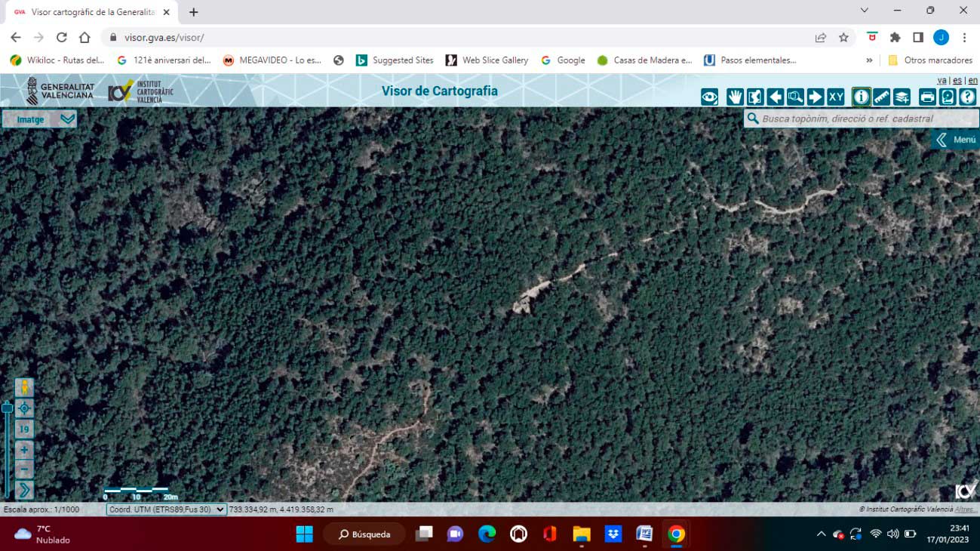Screen dimensions: 980x551
Task: Expand the Menú side panel
Action: click(956, 140)
